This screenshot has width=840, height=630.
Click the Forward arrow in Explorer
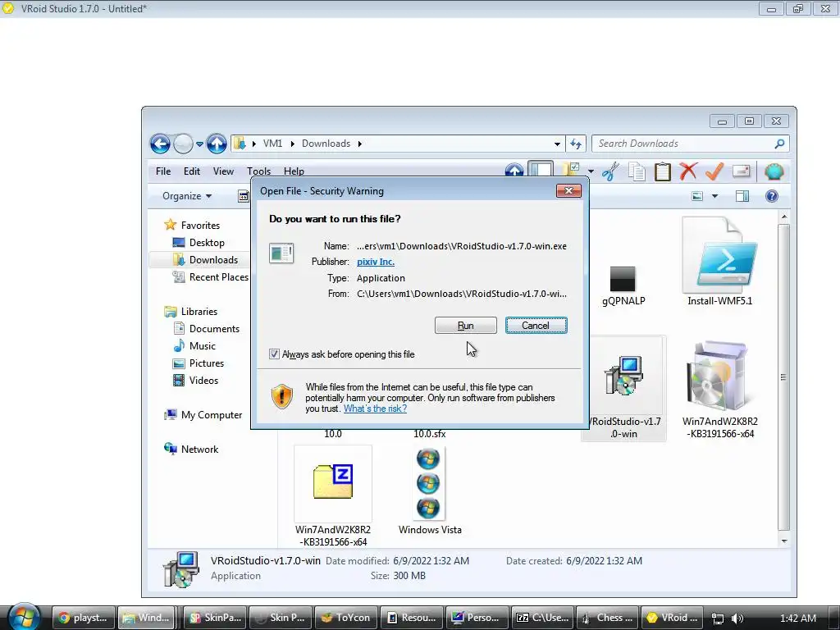tap(183, 144)
